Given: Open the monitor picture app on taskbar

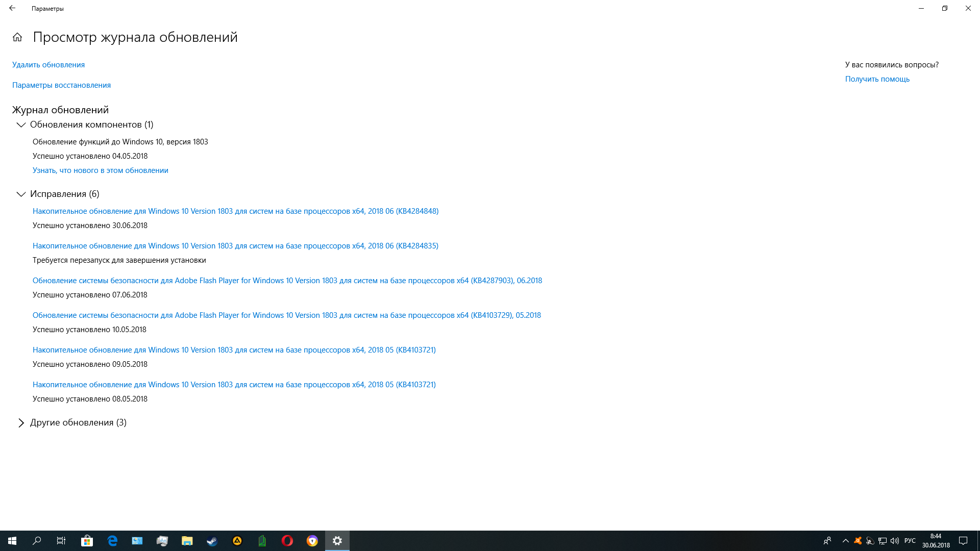Looking at the screenshot, I should [162, 541].
